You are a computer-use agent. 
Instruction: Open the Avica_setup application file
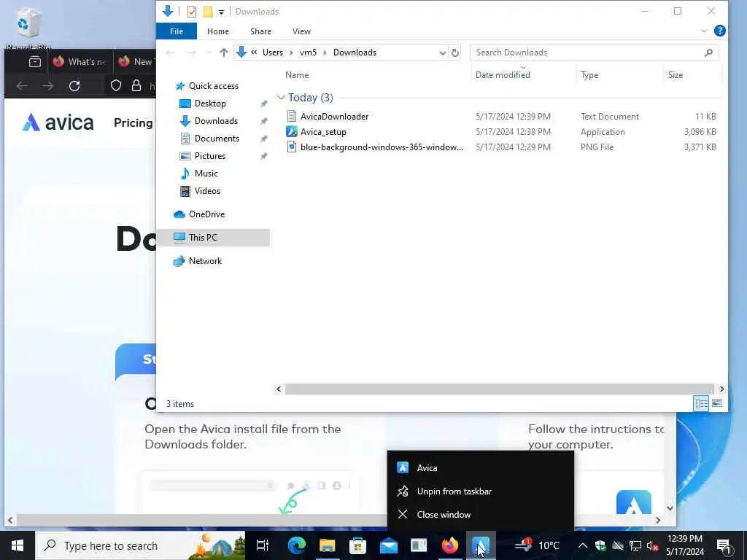(x=323, y=132)
